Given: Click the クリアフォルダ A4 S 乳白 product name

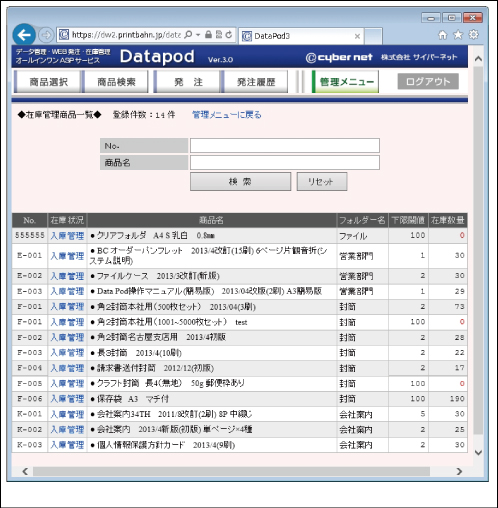Looking at the screenshot, I should [x=153, y=236].
